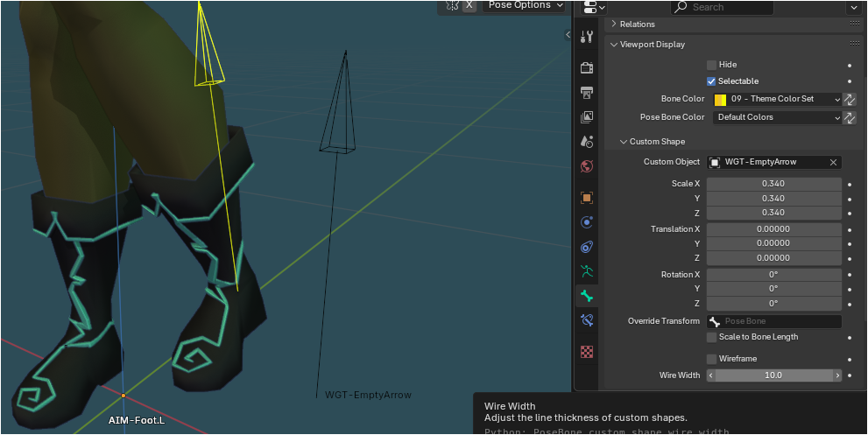The width and height of the screenshot is (868, 435).
Task: Click sync icon beside Pose Bone Color
Action: pos(850,117)
